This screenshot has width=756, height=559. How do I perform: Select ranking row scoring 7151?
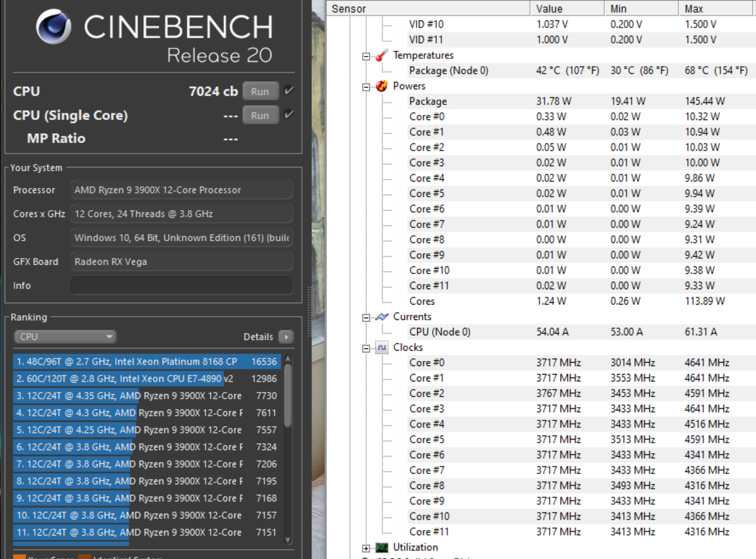click(x=147, y=532)
